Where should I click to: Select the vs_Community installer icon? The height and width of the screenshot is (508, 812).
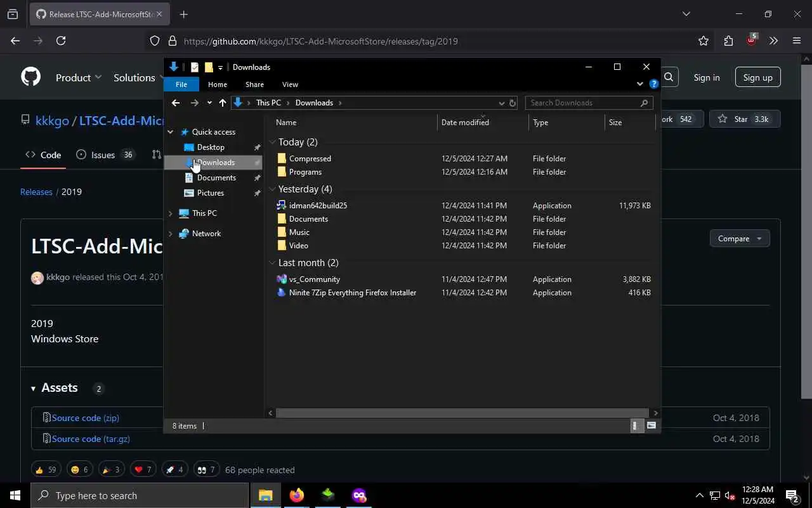[282, 279]
